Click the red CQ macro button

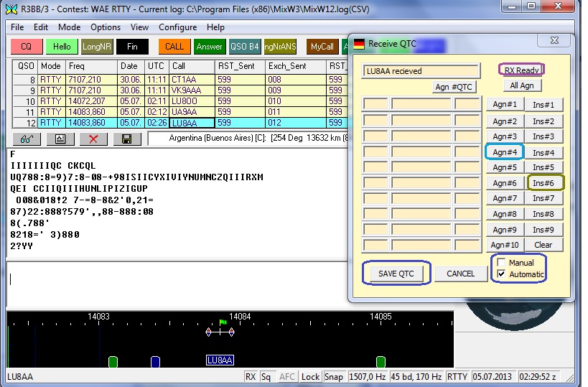click(27, 47)
